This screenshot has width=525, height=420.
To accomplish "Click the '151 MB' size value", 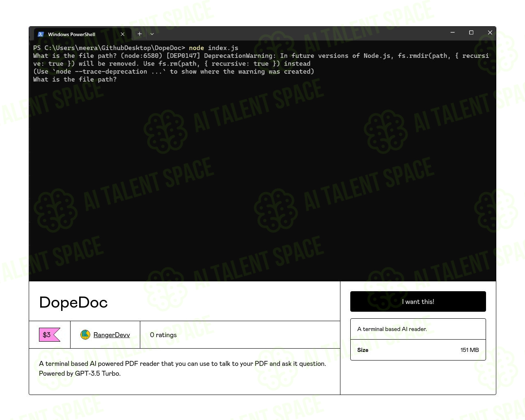I will tap(470, 350).
